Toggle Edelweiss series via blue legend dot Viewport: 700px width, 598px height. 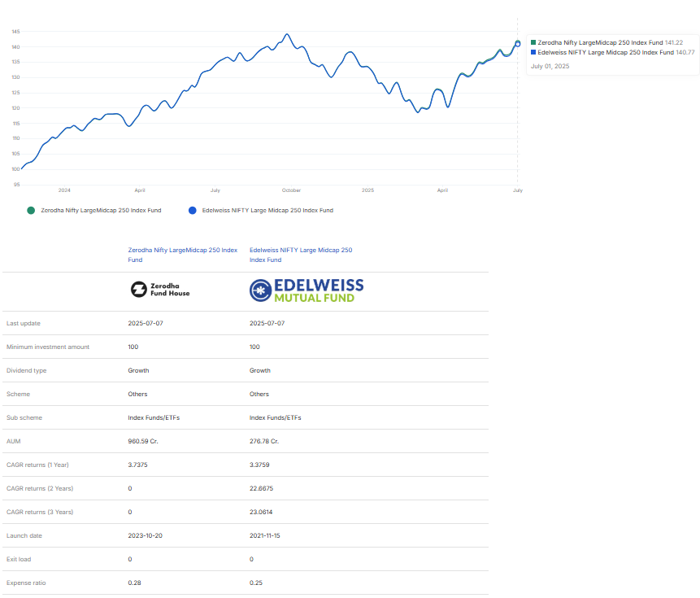(x=193, y=211)
